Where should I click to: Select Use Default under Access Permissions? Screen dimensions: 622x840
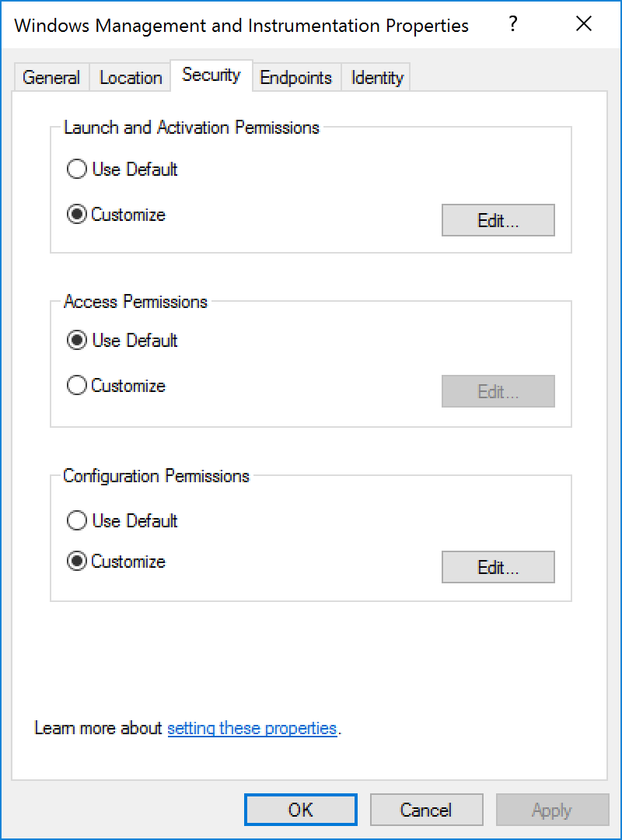click(77, 341)
